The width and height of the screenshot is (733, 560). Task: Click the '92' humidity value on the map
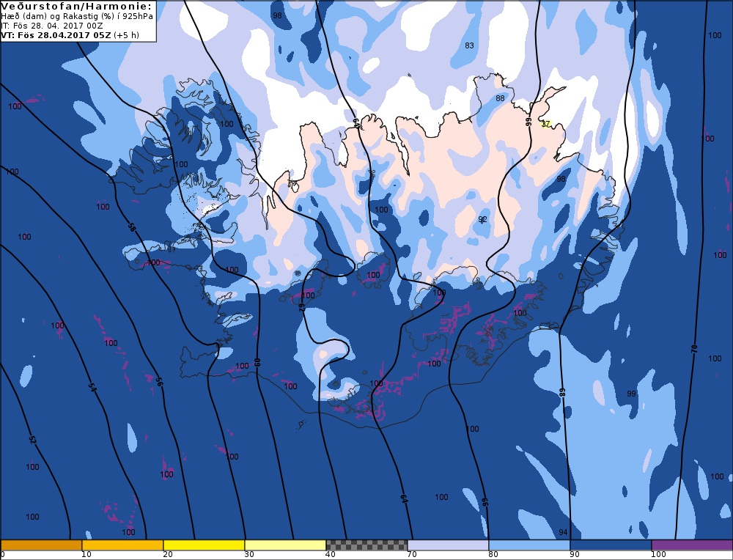pos(483,219)
